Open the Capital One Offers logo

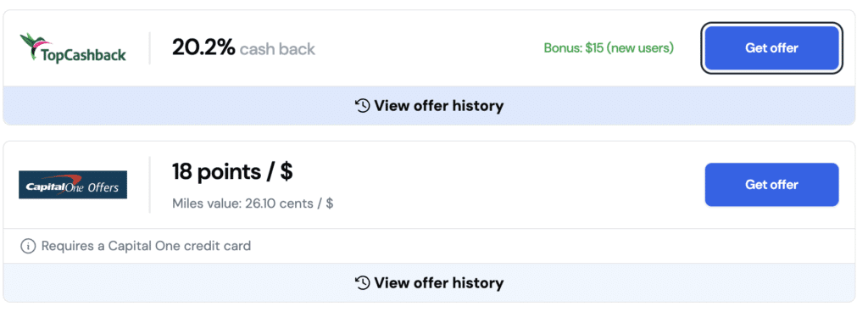click(x=73, y=185)
